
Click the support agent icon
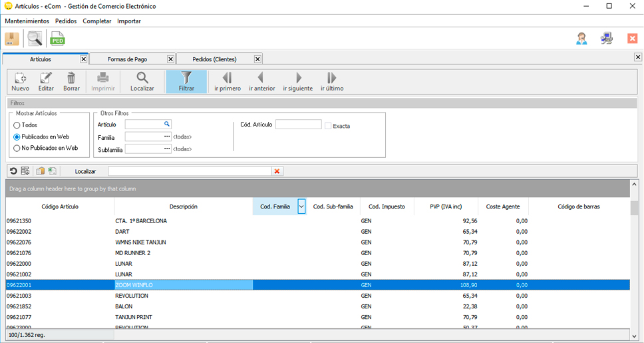[x=581, y=38]
